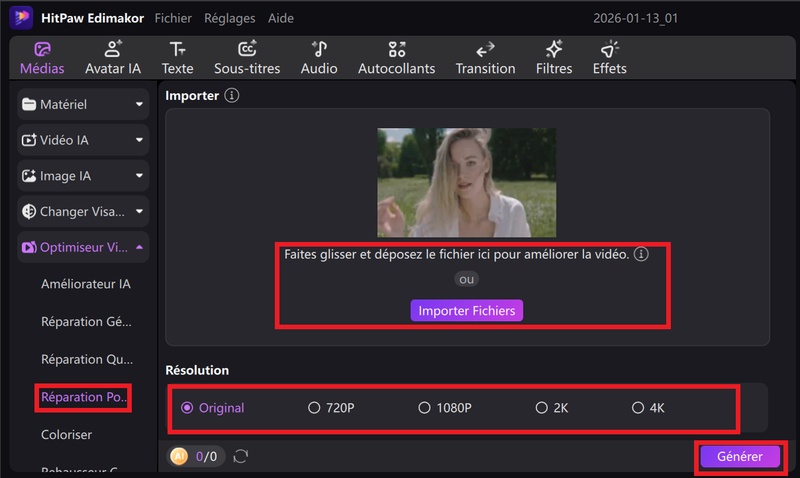Click the Optimiseur Vi... icon
Viewport: 800px width, 478px height.
(x=29, y=247)
